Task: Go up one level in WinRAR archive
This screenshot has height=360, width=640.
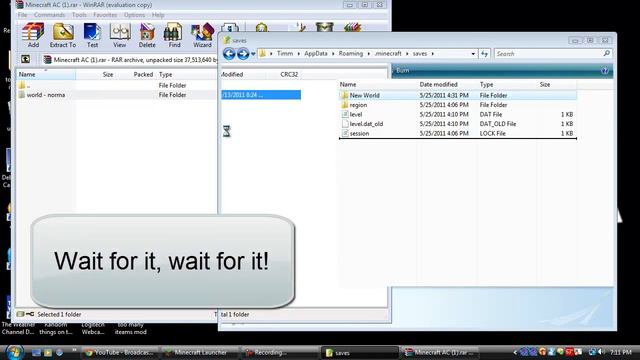Action: [25, 60]
